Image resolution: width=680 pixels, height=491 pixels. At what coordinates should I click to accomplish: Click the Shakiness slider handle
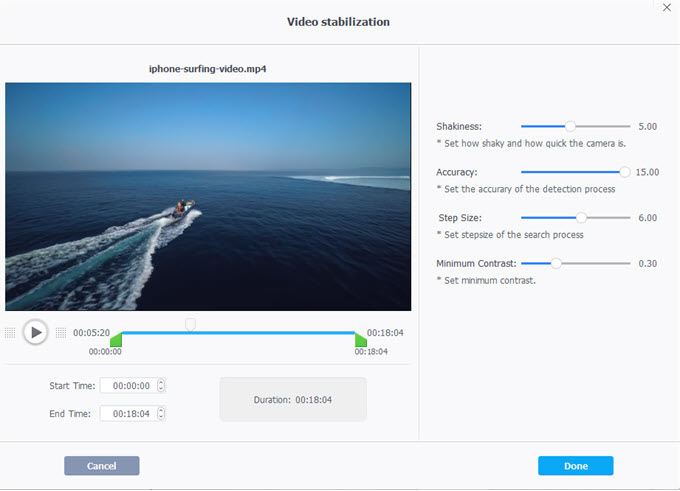coord(570,126)
